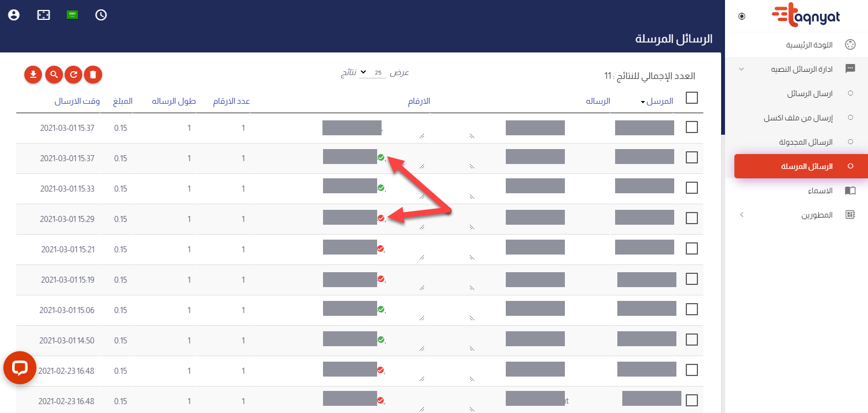This screenshot has height=413, width=868.
Task: Open the user account icon
Action: pos(14,15)
